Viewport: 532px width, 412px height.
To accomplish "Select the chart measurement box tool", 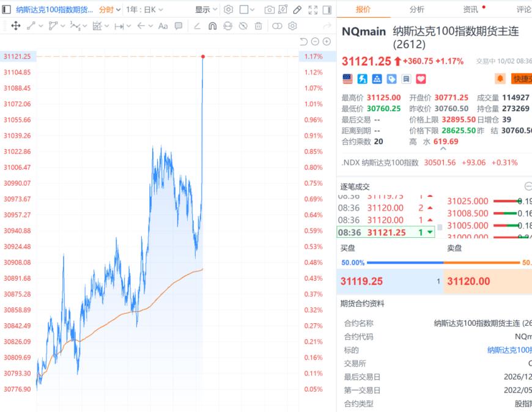I will pyautogui.click(x=97, y=26).
